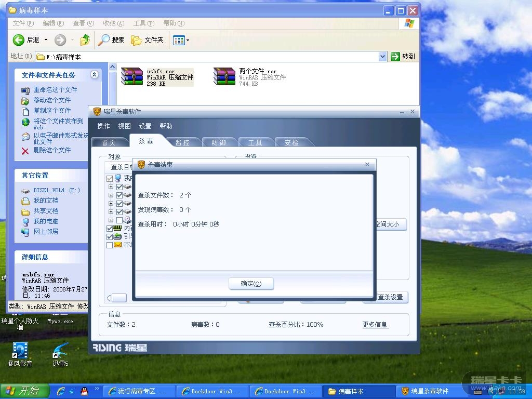
Task: Click the rename-file icon beside 重命名这个文件
Action: (x=25, y=90)
